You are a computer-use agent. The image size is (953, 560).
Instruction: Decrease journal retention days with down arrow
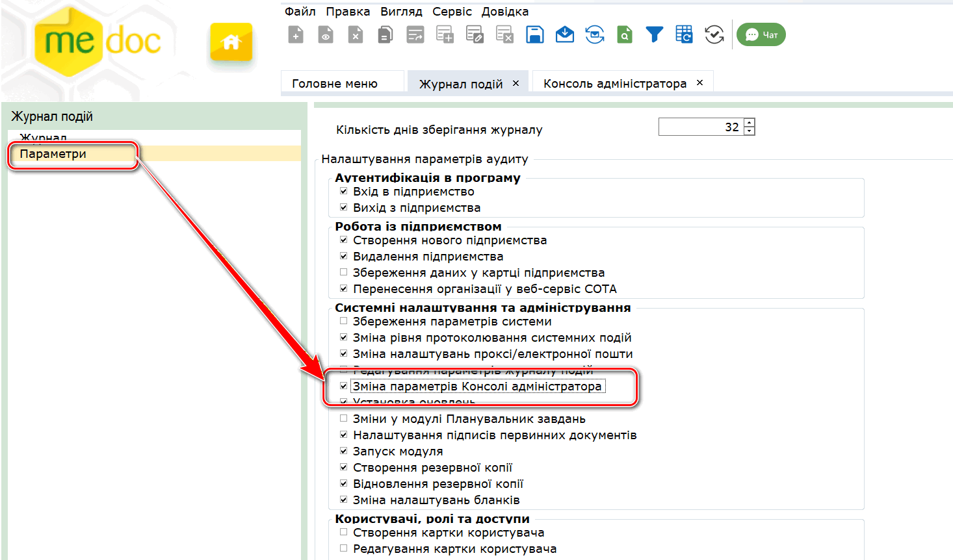click(x=750, y=131)
